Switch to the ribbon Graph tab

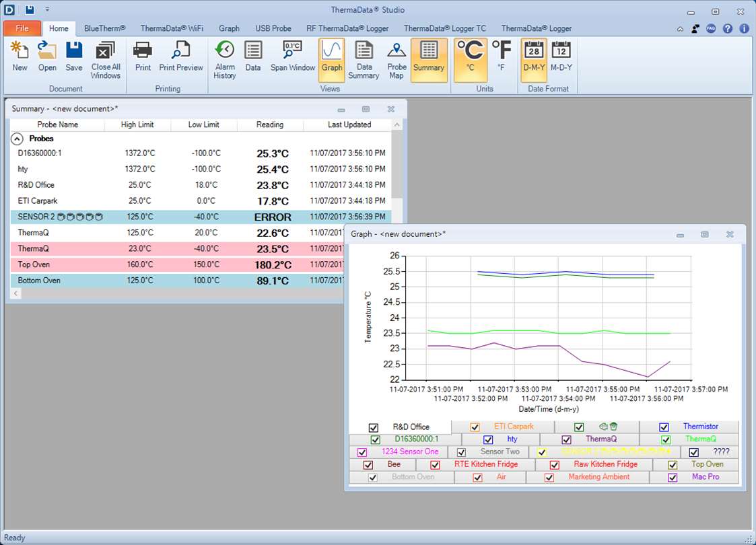point(229,28)
